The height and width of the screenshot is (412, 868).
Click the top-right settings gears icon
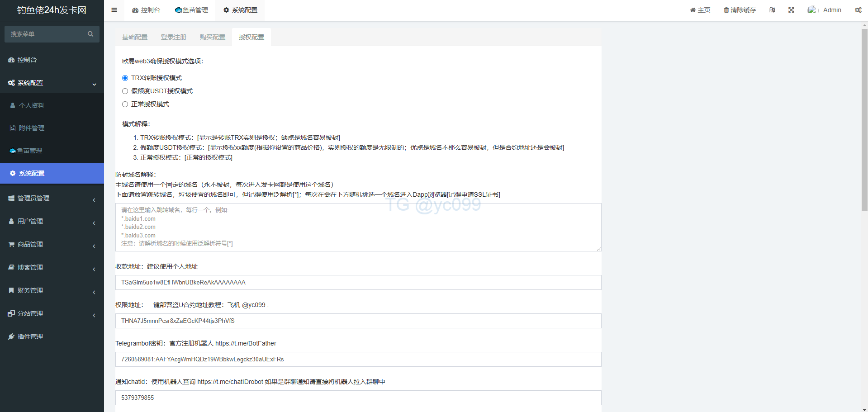pos(858,10)
